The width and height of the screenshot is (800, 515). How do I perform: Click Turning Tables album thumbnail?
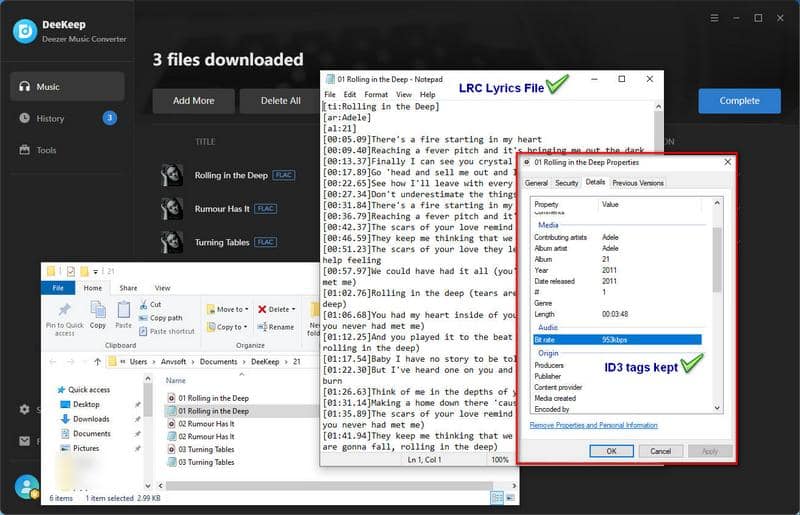coord(172,242)
